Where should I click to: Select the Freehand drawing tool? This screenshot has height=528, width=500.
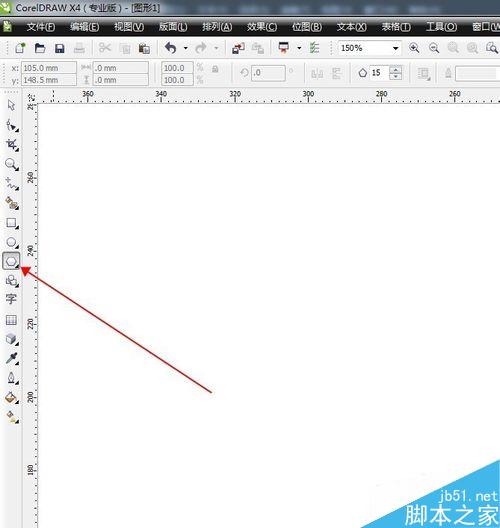pyautogui.click(x=12, y=184)
